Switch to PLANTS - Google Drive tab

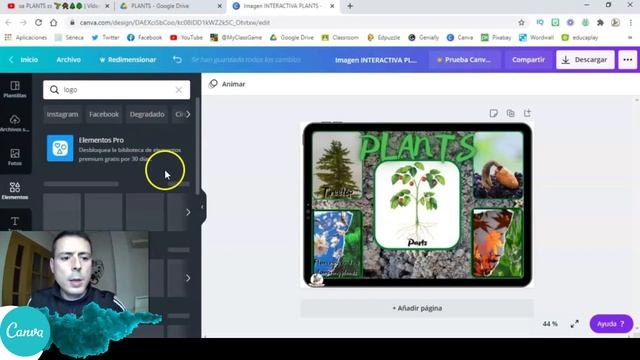[170, 6]
